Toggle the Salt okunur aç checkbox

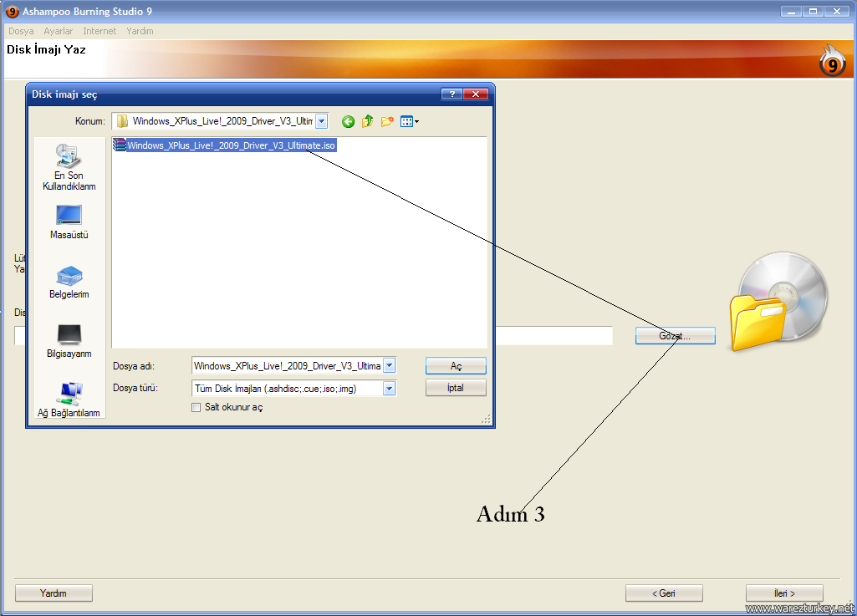pyautogui.click(x=196, y=407)
